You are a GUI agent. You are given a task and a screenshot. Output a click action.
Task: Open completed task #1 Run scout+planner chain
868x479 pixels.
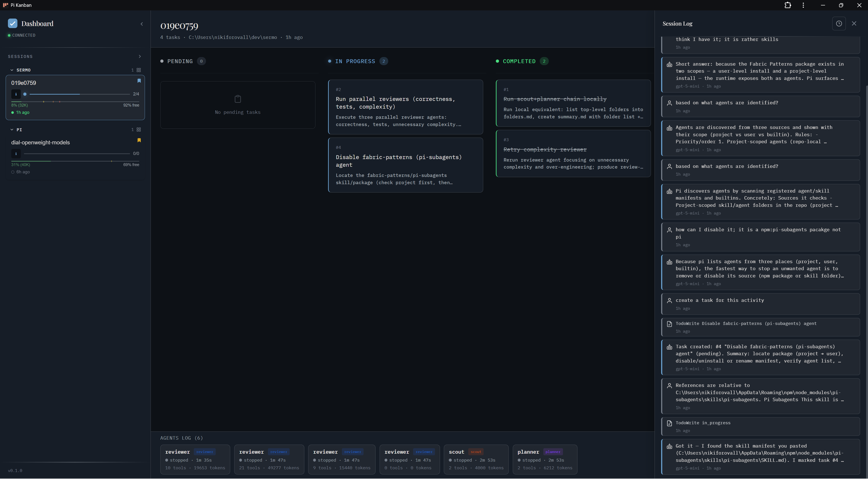[x=573, y=103]
